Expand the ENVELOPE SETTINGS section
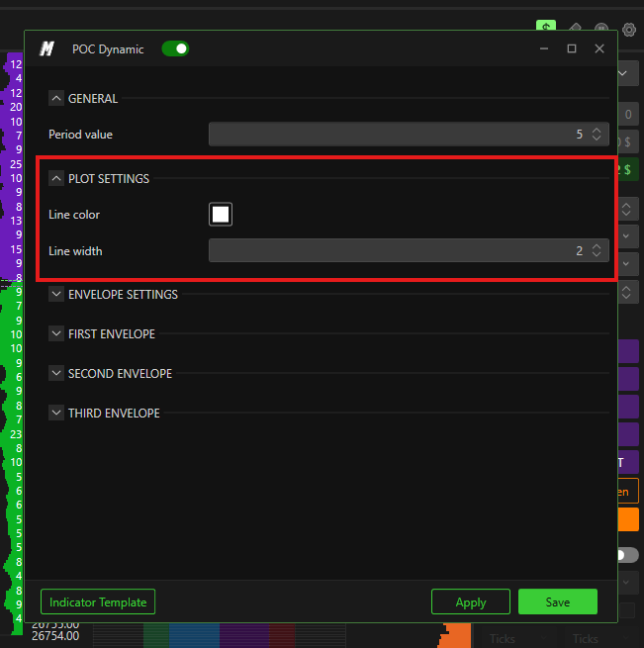 [x=56, y=294]
